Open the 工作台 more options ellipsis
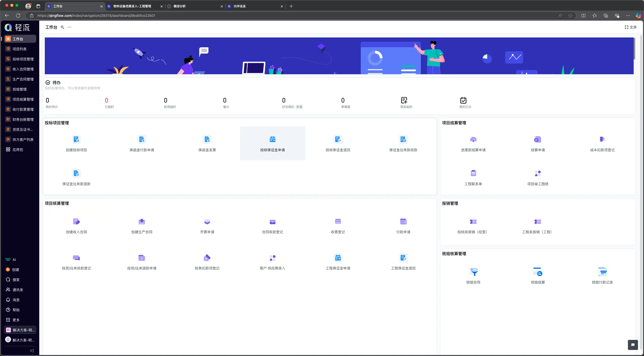Image resolution: width=644 pixels, height=356 pixels. point(69,27)
